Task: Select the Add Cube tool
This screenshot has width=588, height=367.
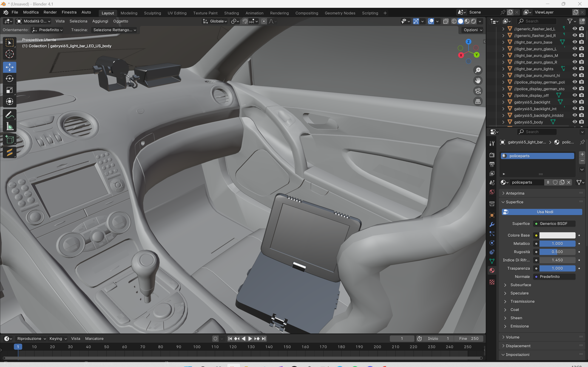Action: [9, 140]
